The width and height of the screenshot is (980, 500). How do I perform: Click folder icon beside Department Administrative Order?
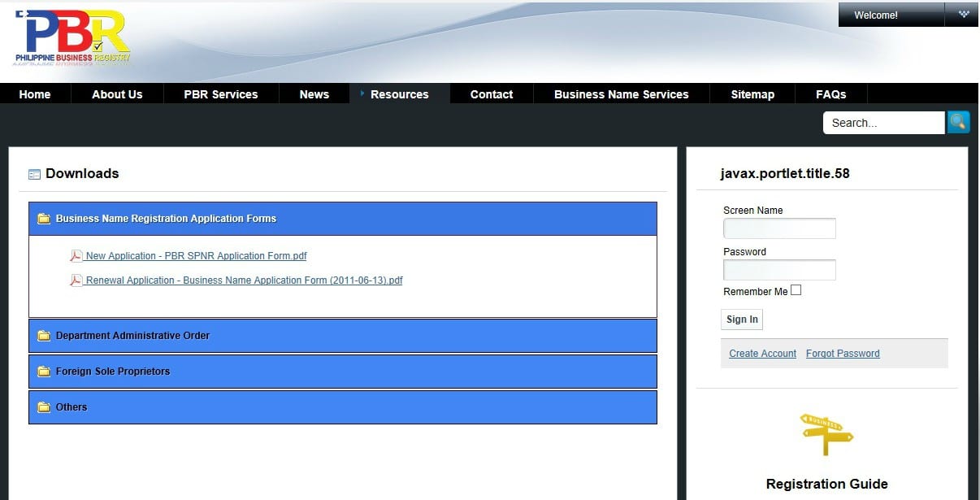[44, 336]
